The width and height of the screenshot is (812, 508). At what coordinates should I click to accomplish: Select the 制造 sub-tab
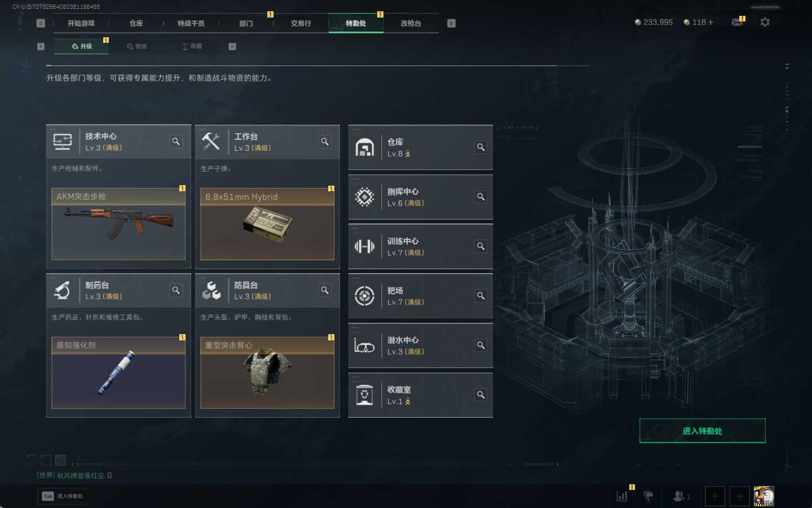click(137, 46)
